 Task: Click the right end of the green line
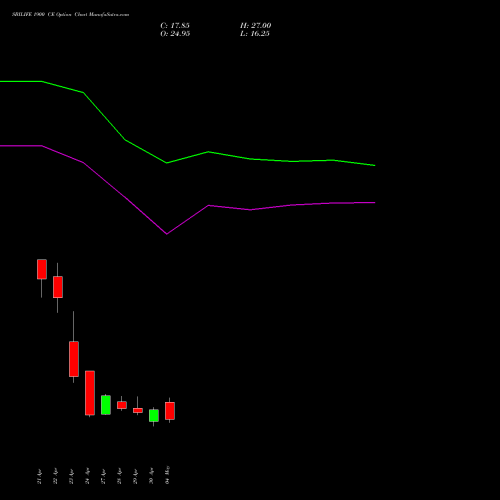(x=375, y=165)
